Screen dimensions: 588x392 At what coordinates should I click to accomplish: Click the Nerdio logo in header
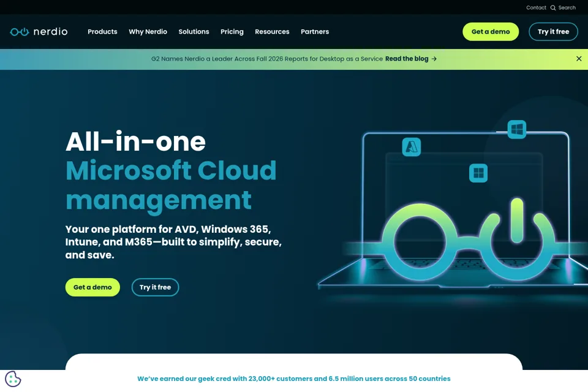click(x=39, y=31)
